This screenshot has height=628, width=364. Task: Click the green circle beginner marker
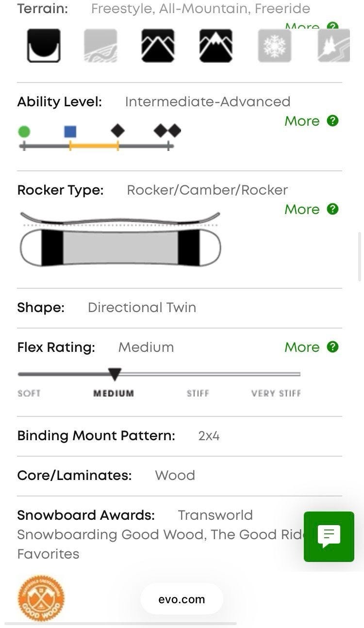pos(24,132)
